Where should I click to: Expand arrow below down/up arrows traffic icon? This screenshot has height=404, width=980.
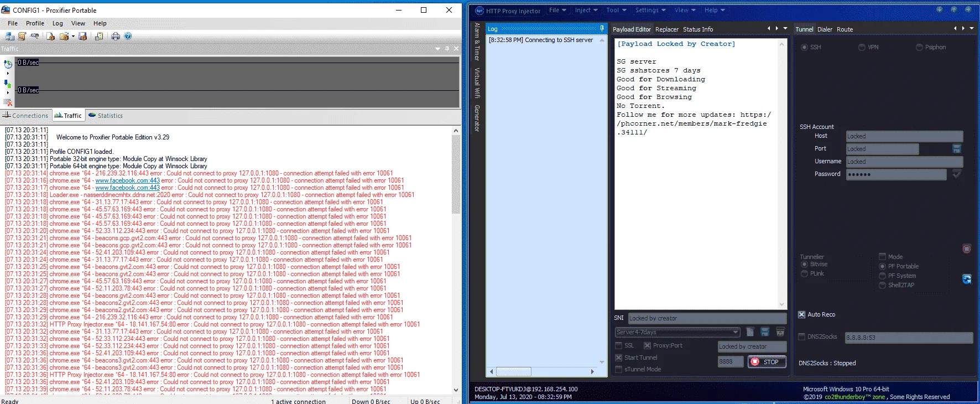(x=8, y=92)
